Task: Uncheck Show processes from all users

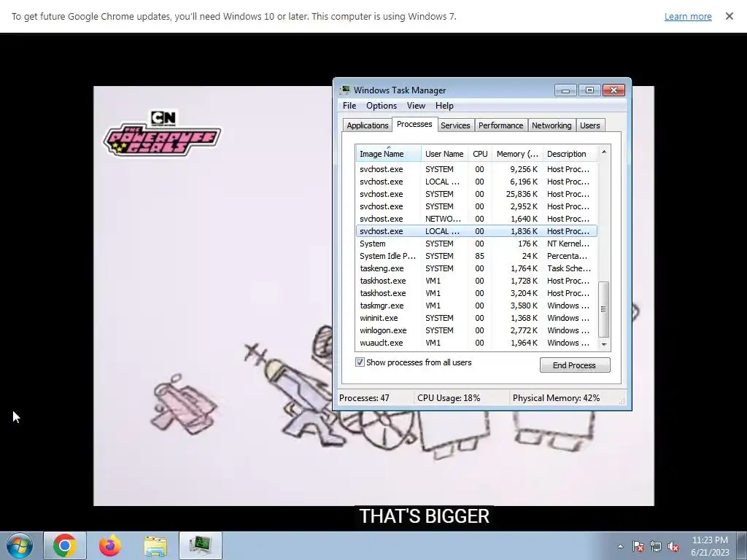Action: point(360,362)
